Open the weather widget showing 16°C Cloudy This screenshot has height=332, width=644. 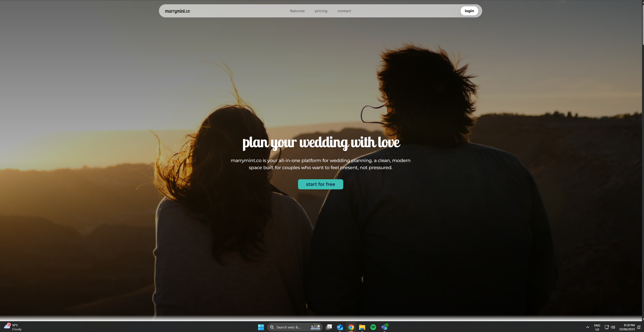13,327
